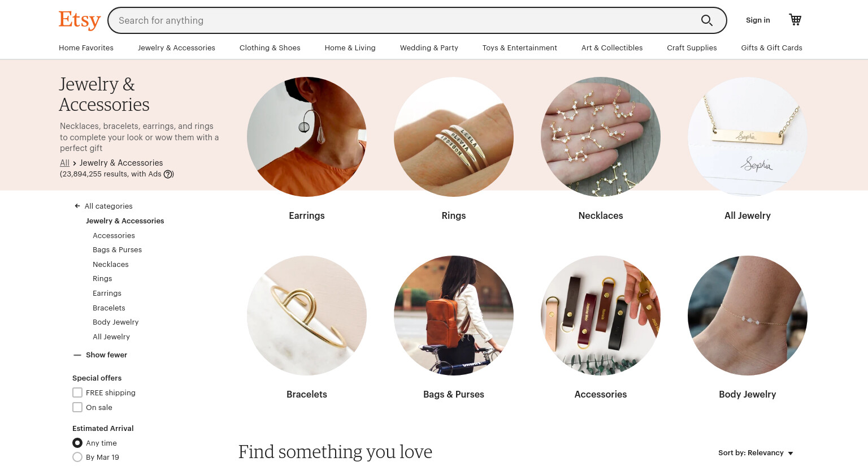Viewport: 868px width, 466px height.
Task: Open the Rings category image
Action: click(454, 137)
